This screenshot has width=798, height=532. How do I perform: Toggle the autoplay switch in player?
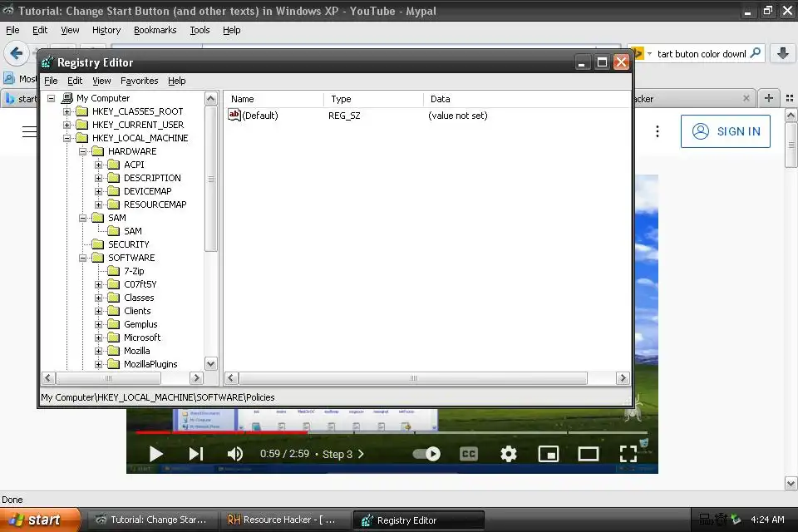(426, 454)
